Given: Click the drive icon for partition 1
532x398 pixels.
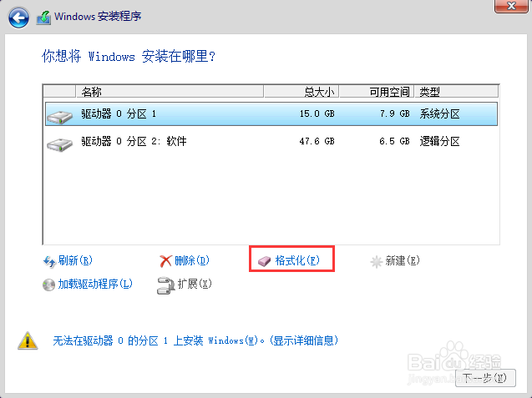Looking at the screenshot, I should coord(60,117).
